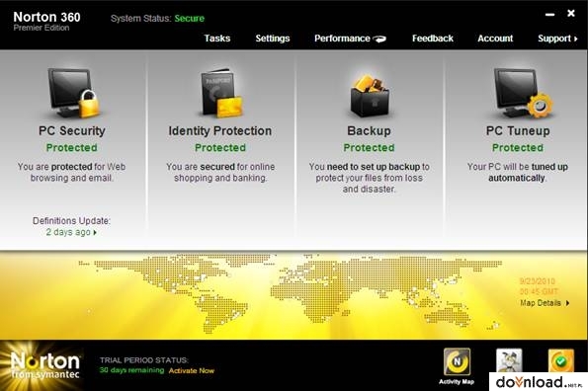The width and height of the screenshot is (588, 391).
Task: Click the 'TRIAL PERIOD STATUS:' label
Action: [144, 360]
